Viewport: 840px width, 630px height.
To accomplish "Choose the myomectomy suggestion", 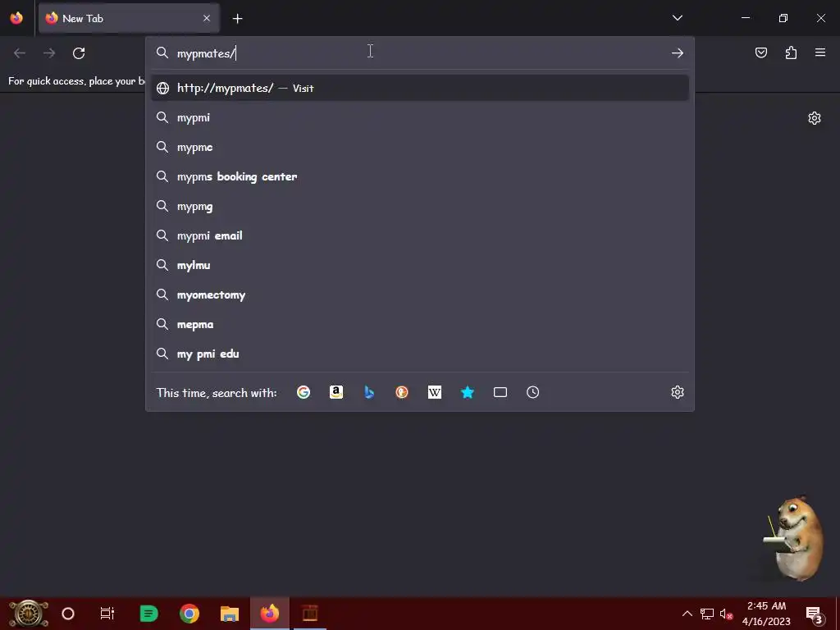I will [x=420, y=294].
